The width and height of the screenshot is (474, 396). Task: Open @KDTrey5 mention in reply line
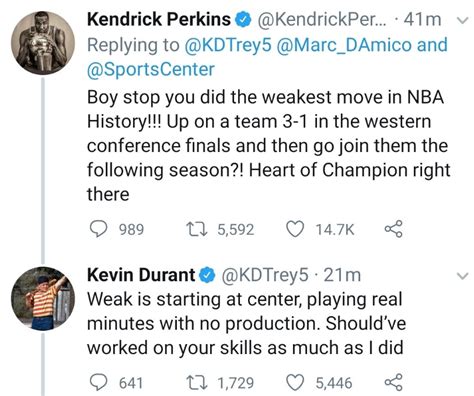228,45
